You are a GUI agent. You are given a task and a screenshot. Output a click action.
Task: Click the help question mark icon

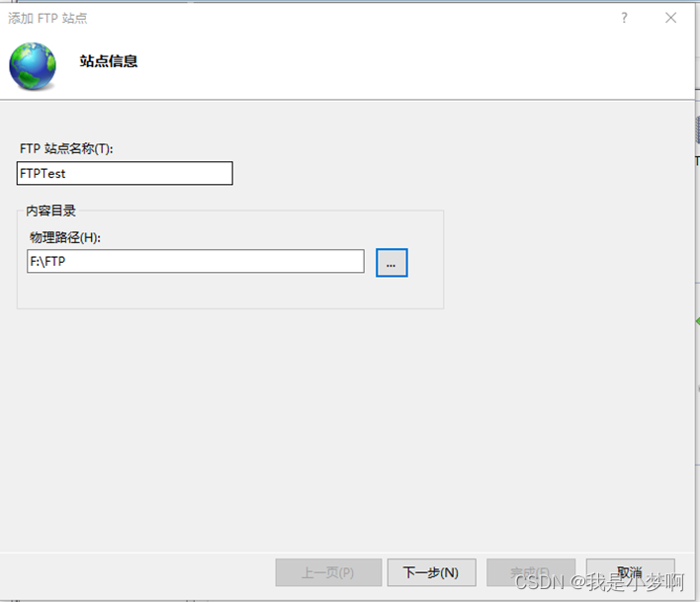pos(624,18)
